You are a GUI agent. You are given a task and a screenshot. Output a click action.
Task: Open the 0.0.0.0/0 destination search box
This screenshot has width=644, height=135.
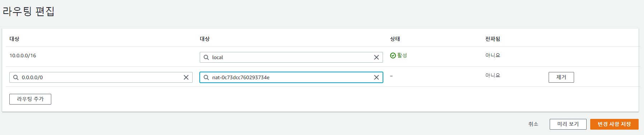(101, 77)
